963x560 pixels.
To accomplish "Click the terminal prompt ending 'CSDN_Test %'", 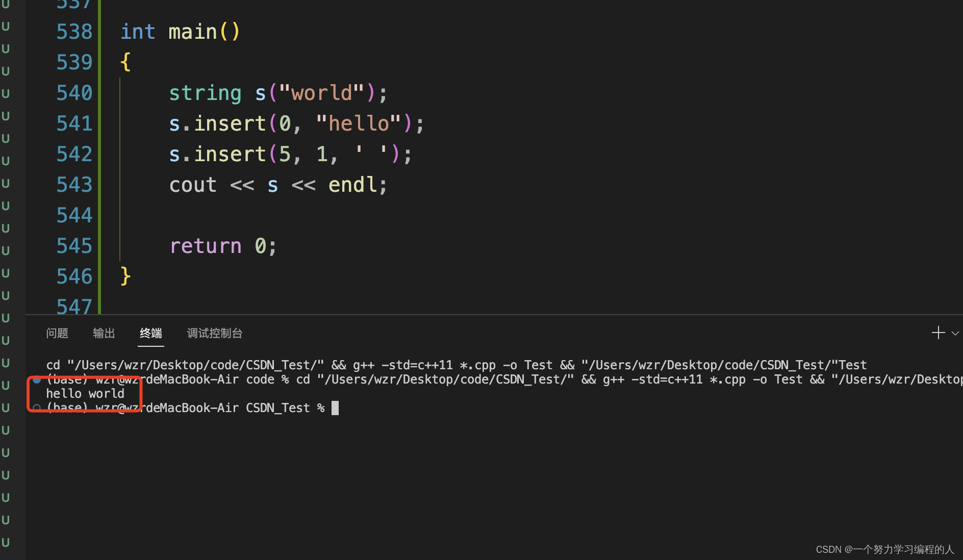I will (186, 408).
